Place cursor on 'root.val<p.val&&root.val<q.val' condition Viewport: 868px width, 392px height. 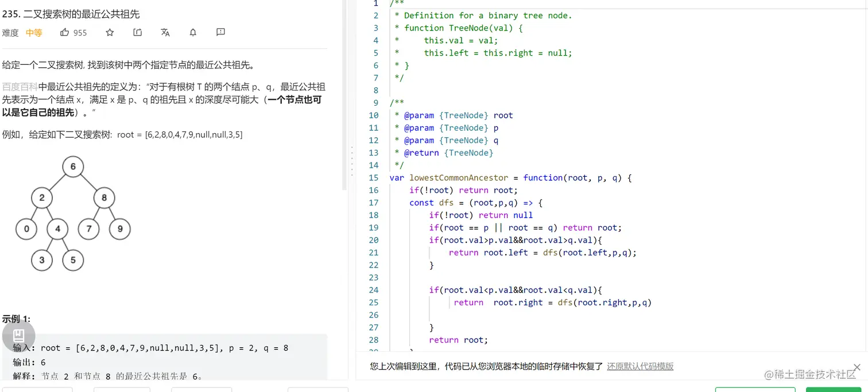tap(516, 290)
